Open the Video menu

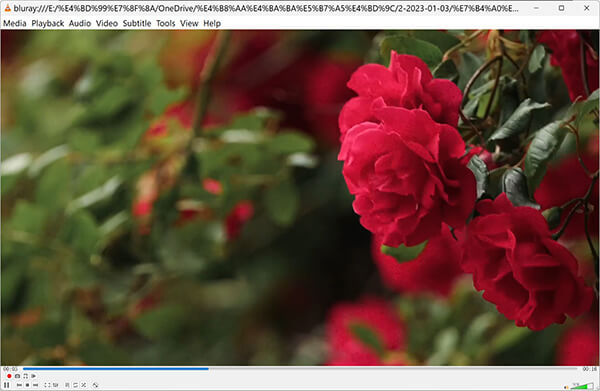pos(107,23)
